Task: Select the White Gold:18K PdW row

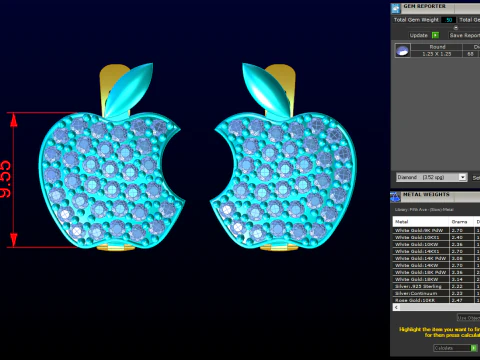Action: pyautogui.click(x=436, y=272)
